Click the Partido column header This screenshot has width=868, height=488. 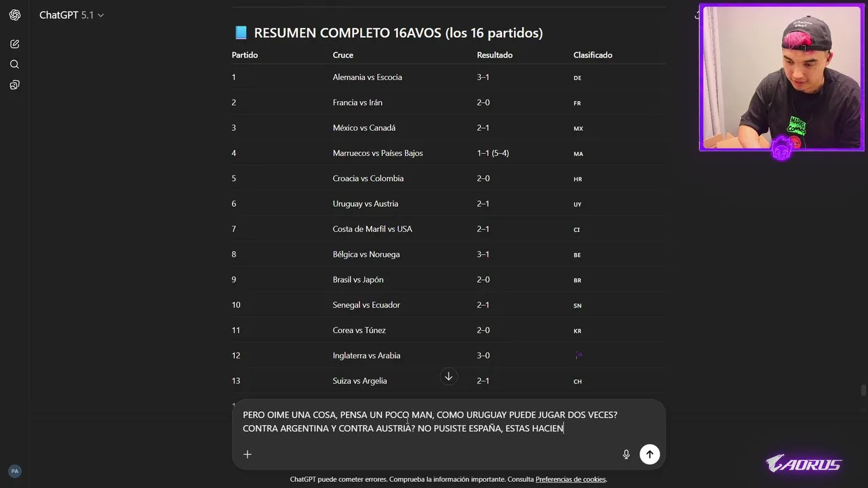pos(245,55)
